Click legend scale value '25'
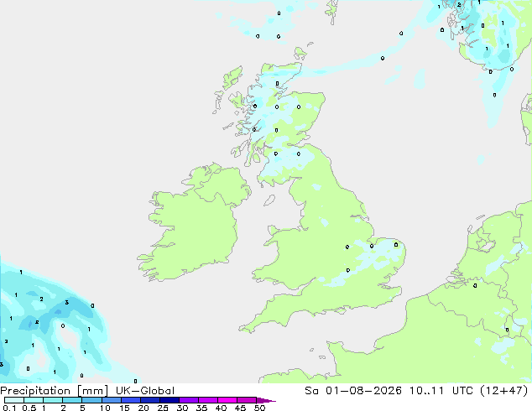 pos(163,408)
